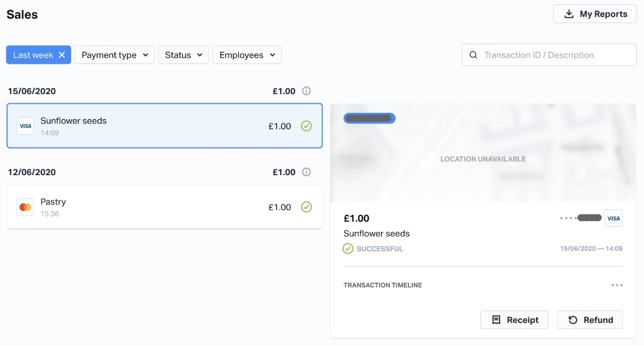Click the 15/06/2020 date heading
Screen dimensions: 644x346
[32, 91]
